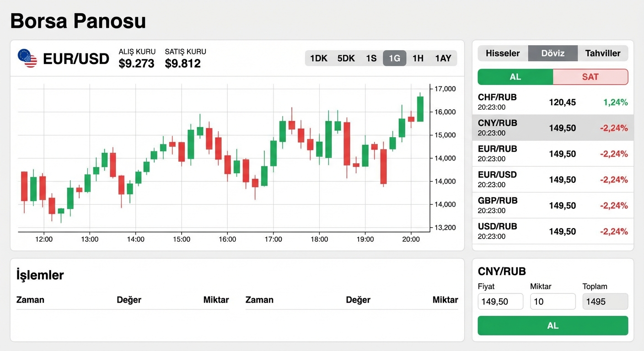Pick the USD/RUB pair row
This screenshot has height=351, width=644.
tap(553, 231)
